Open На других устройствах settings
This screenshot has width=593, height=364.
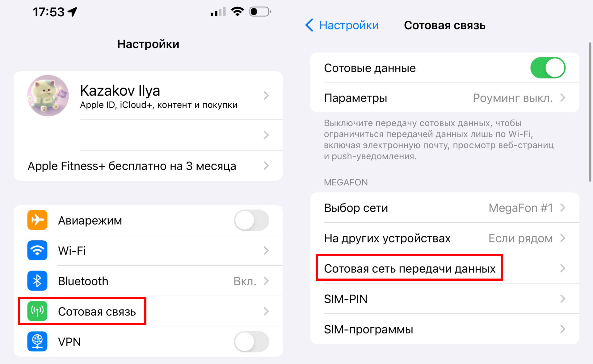coord(445,238)
